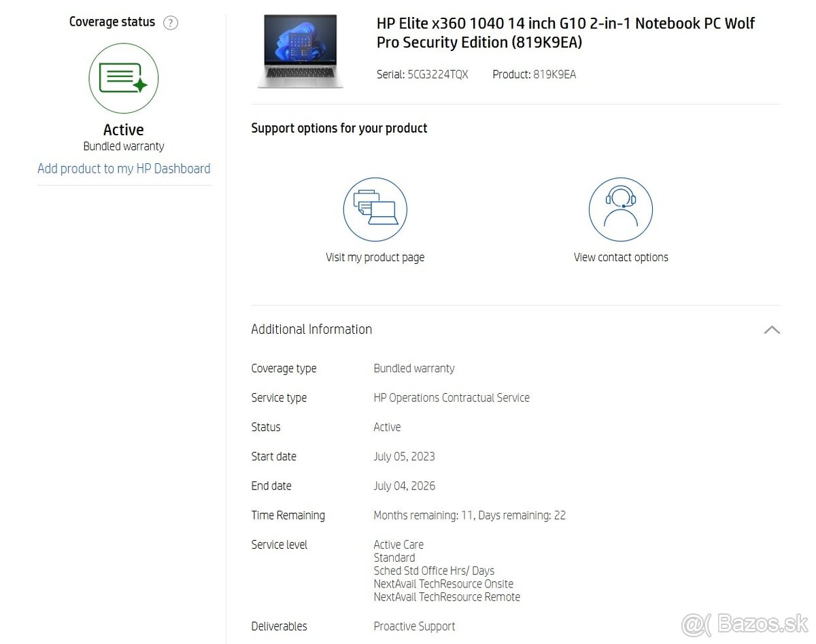
Task: Click the Time Remaining row label
Action: point(288,515)
